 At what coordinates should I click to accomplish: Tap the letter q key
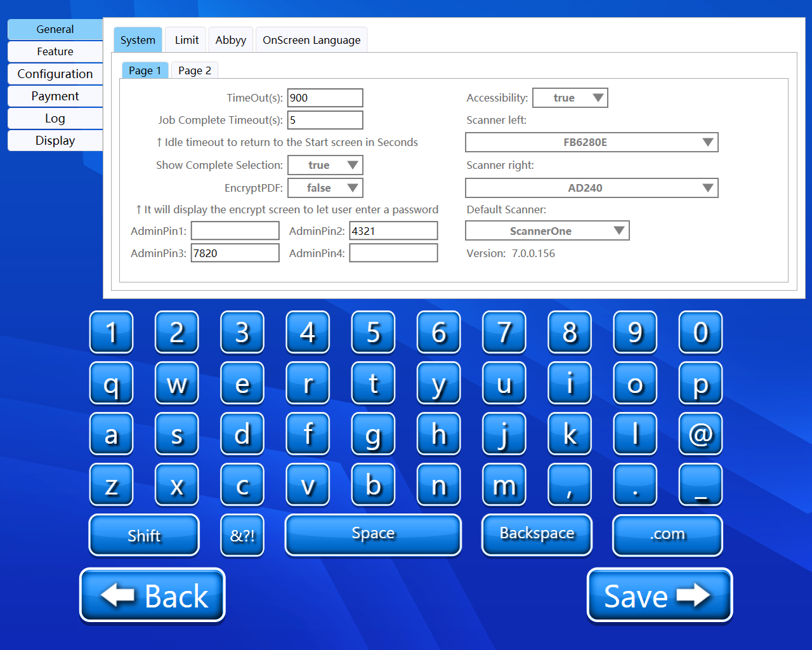click(x=111, y=383)
